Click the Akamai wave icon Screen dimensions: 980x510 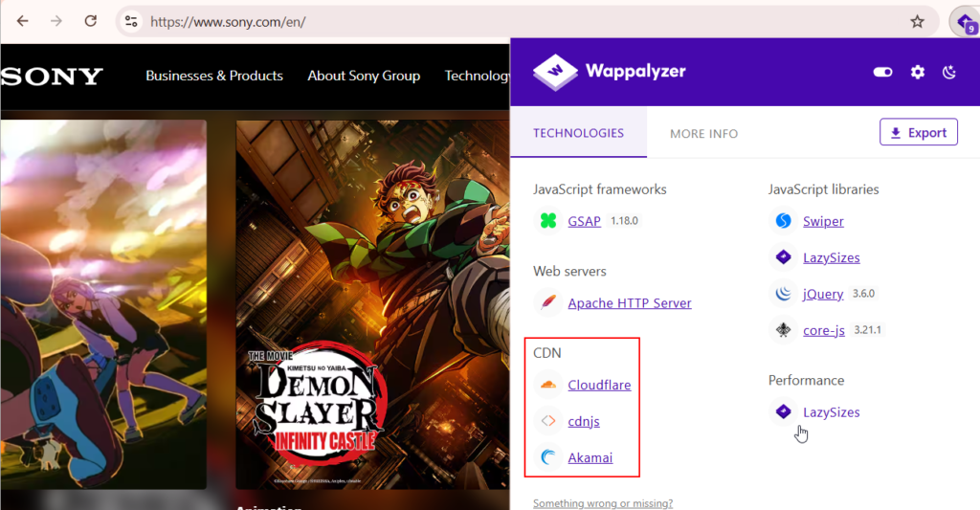tap(548, 456)
